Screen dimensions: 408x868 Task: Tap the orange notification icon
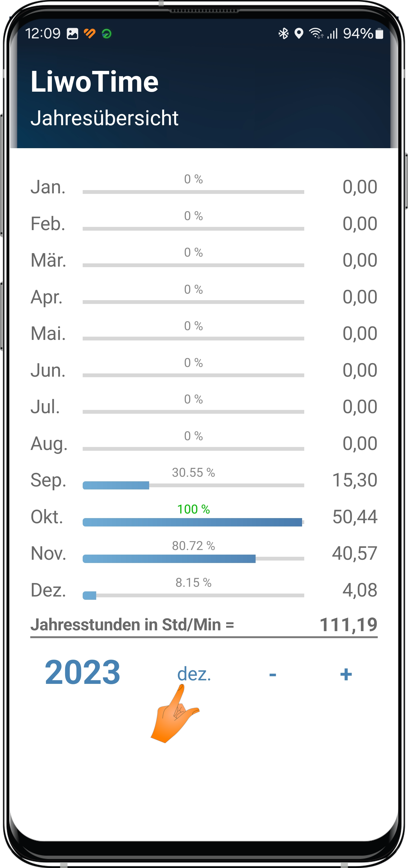[x=89, y=34]
